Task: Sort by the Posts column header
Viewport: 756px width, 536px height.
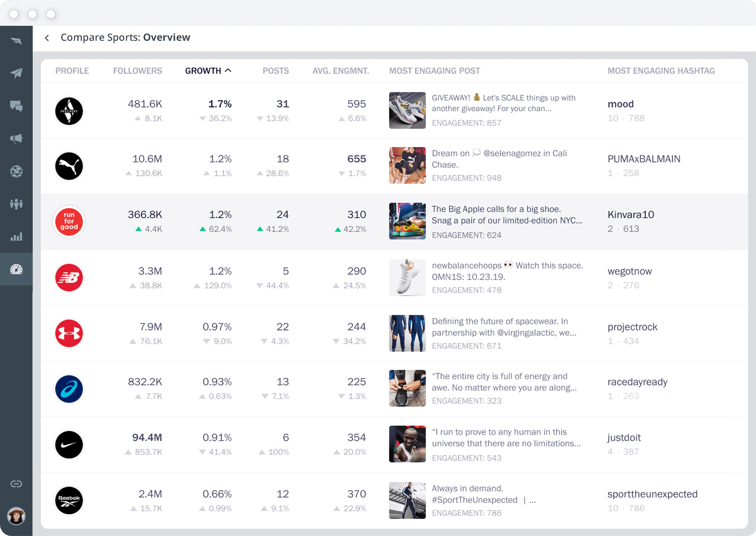Action: pos(276,71)
